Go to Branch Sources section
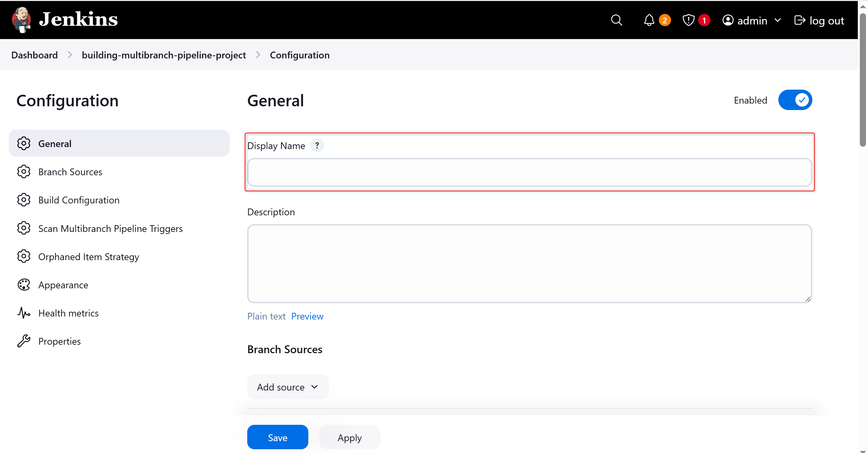The height and width of the screenshot is (453, 868). pos(119,172)
